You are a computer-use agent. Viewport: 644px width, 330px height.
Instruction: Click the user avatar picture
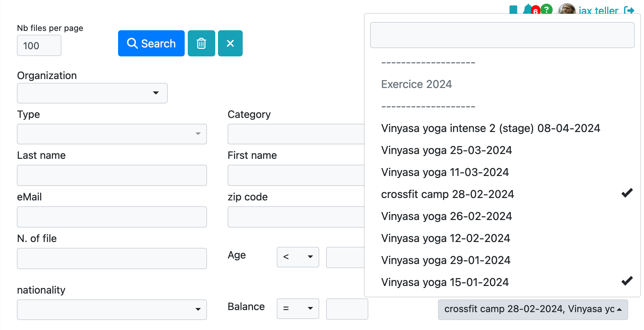(x=566, y=10)
